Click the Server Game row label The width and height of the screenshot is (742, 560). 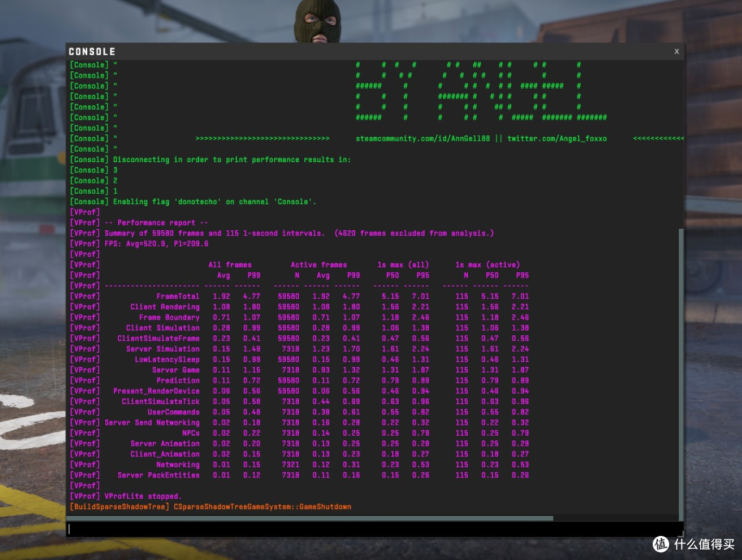pyautogui.click(x=176, y=370)
